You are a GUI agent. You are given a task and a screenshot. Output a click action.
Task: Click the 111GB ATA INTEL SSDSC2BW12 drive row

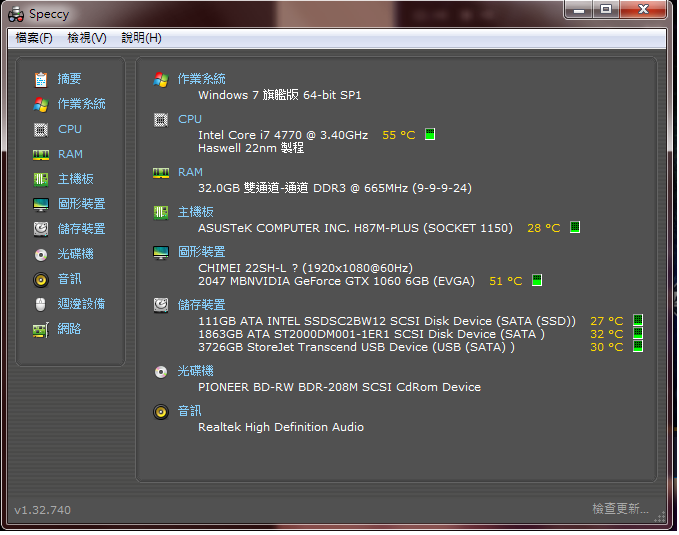(x=387, y=321)
